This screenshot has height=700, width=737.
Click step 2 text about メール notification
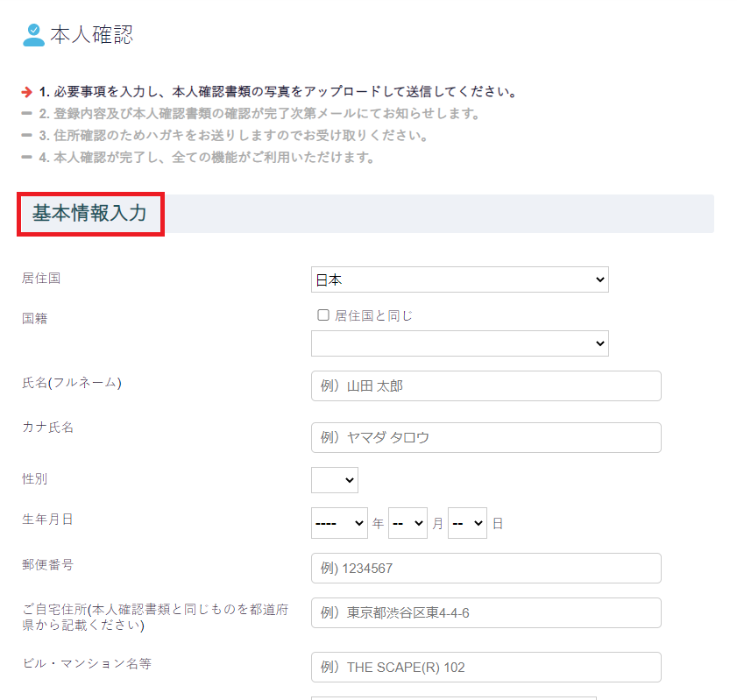[x=259, y=114]
